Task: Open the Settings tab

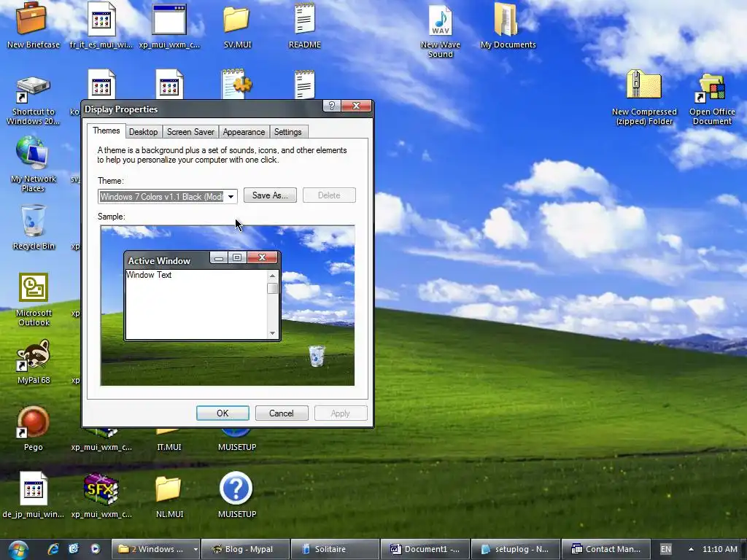Action: (x=287, y=132)
